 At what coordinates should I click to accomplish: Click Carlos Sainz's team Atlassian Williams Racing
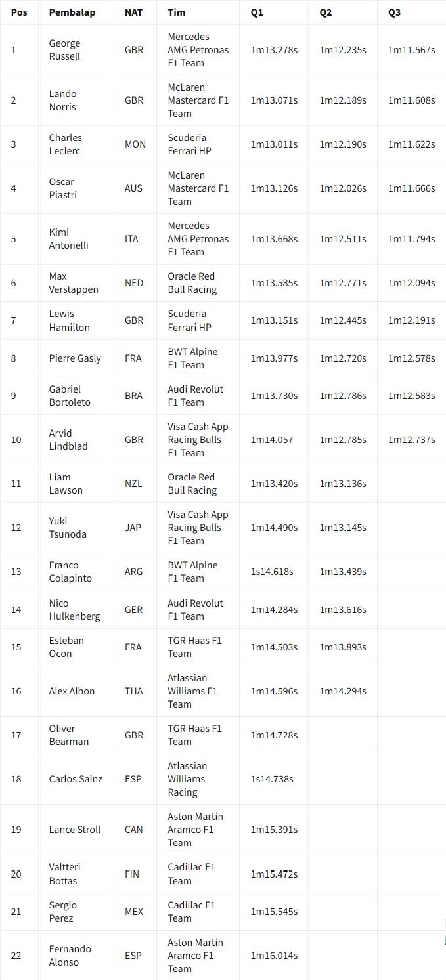pos(187,779)
